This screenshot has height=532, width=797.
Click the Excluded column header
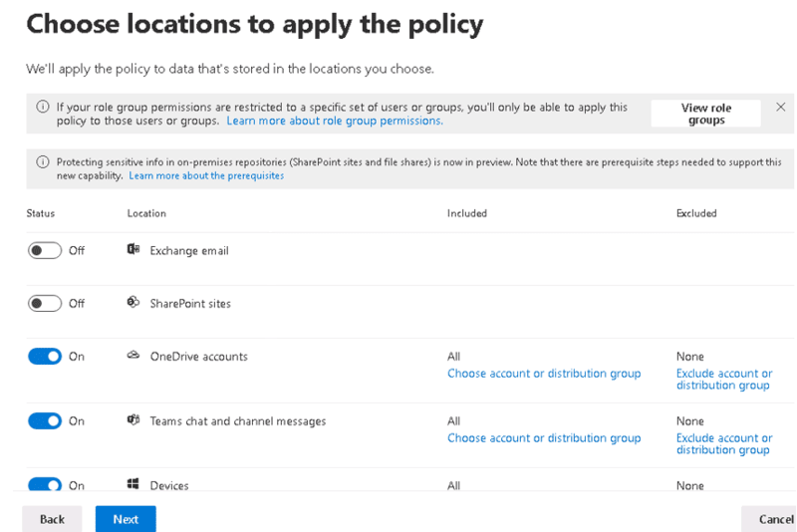[696, 213]
